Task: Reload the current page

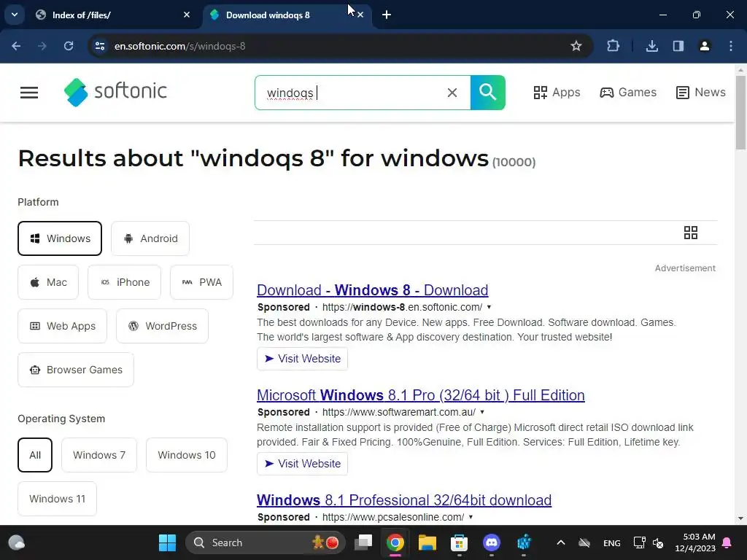Action: (x=69, y=46)
